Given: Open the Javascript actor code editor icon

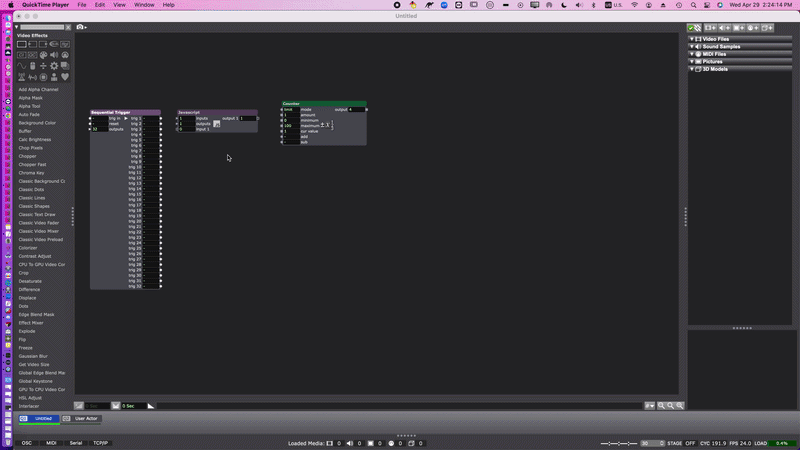Looking at the screenshot, I should click(216, 124).
